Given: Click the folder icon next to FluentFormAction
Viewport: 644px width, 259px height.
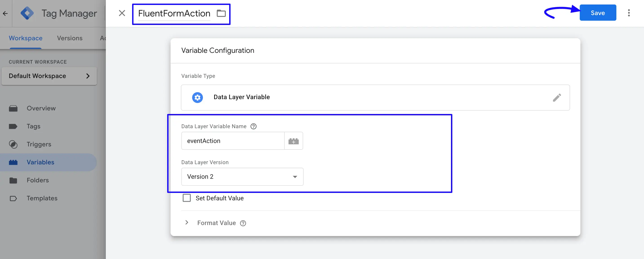Looking at the screenshot, I should (221, 13).
